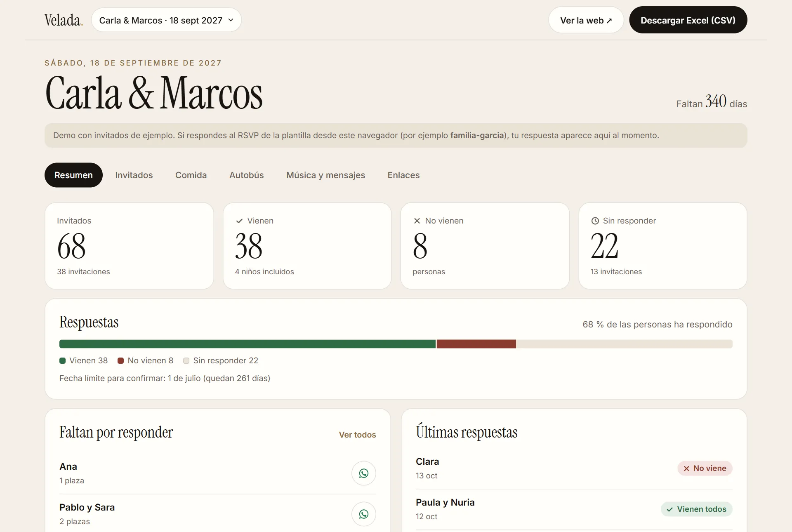Click the red No vienen bar segment
This screenshot has height=532, width=792.
point(476,344)
